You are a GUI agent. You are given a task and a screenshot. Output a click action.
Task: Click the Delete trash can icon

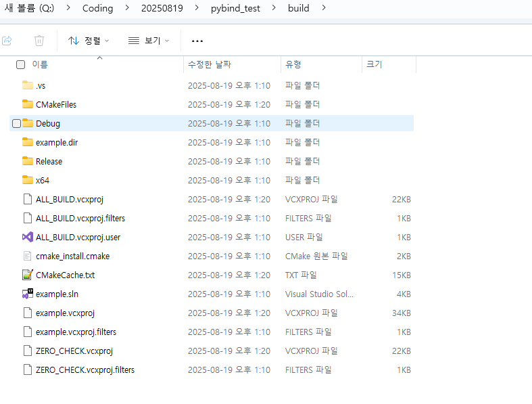pyautogui.click(x=39, y=41)
